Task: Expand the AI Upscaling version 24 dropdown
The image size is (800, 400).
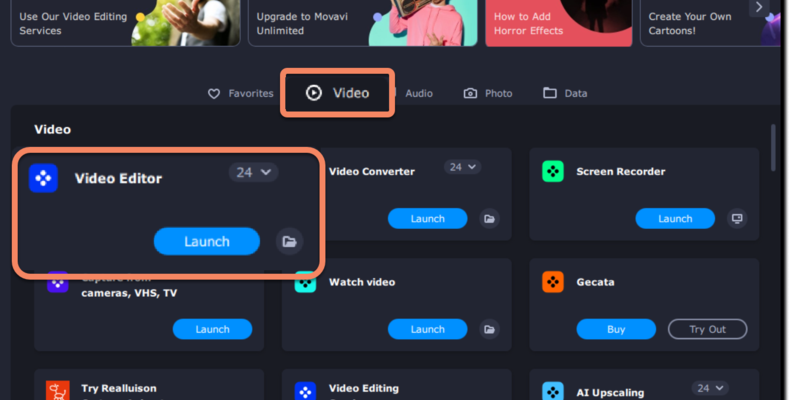Action: (710, 388)
